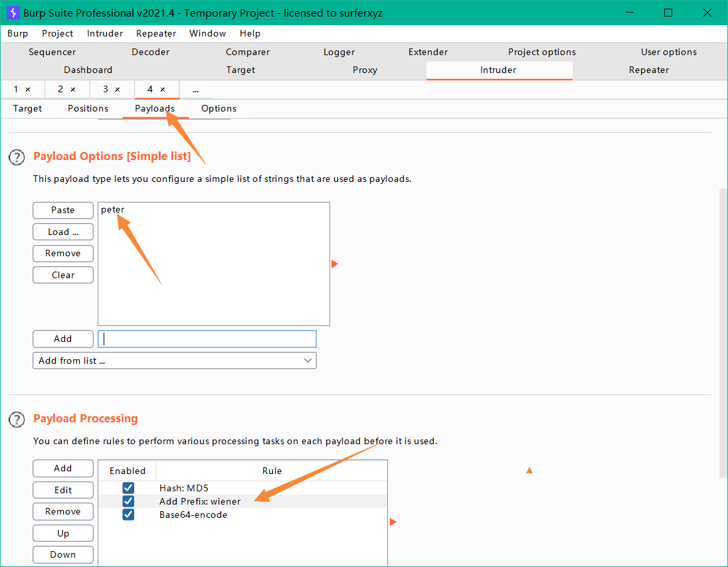
Task: Open Payload Options help icon
Action: (17, 157)
